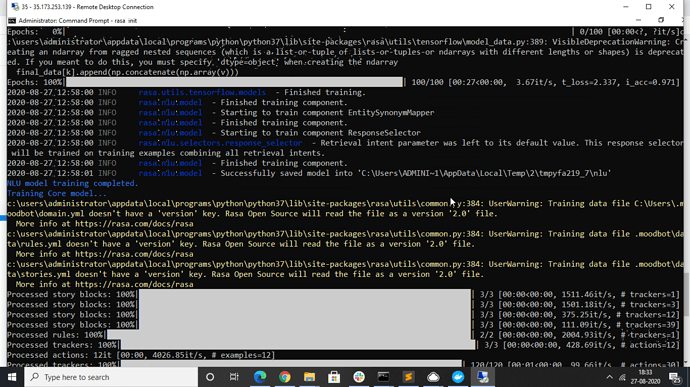Click the 'Processed rules: 100%' progress bar

point(289,335)
